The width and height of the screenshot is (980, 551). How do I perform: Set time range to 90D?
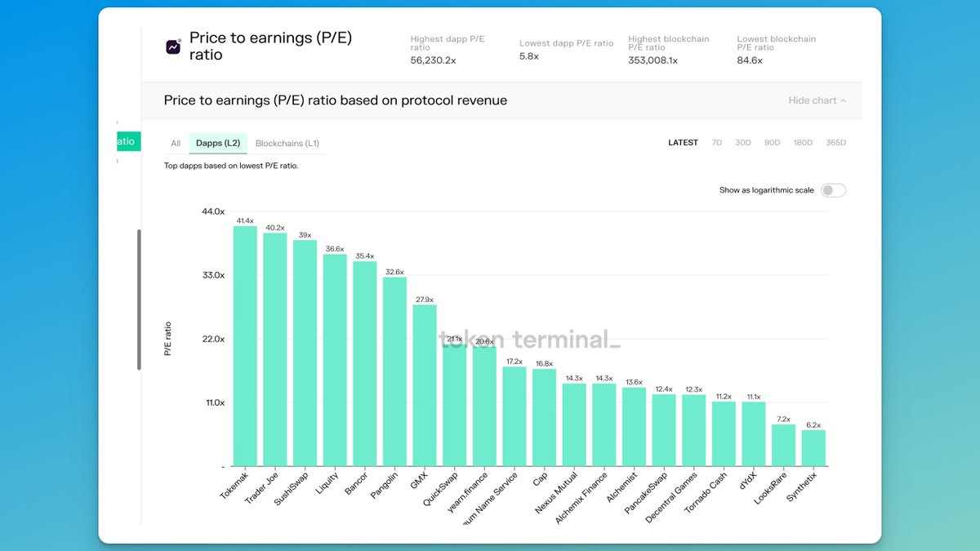(772, 143)
